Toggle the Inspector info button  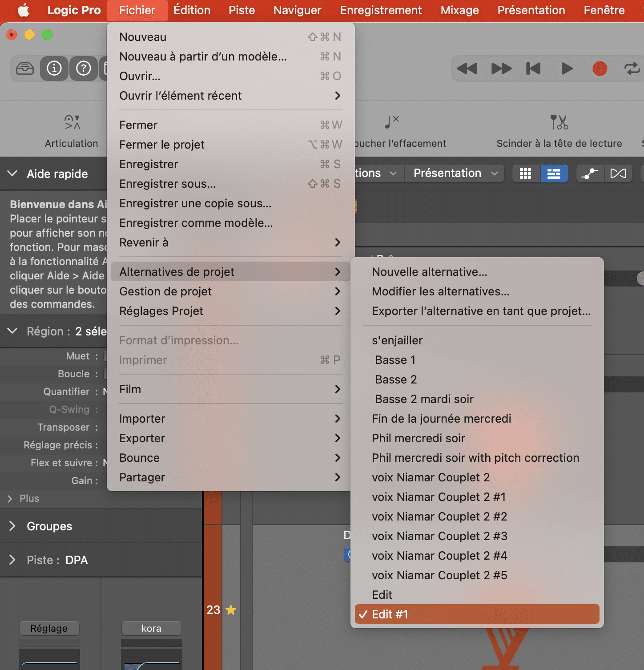pyautogui.click(x=54, y=69)
